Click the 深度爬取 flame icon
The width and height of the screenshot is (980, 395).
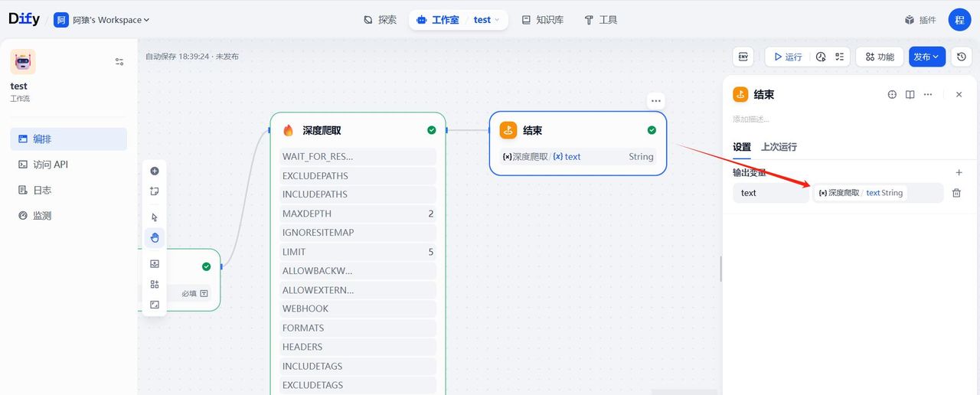point(289,130)
